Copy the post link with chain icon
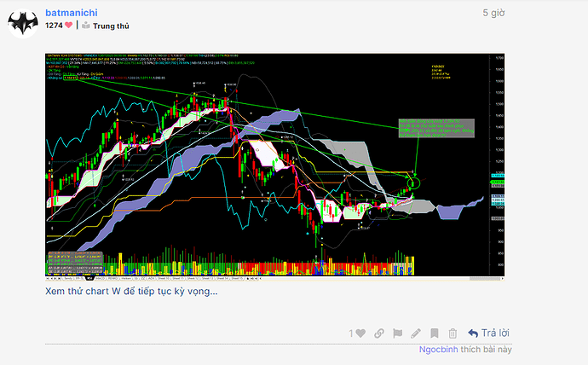The image size is (588, 365). pos(379,333)
